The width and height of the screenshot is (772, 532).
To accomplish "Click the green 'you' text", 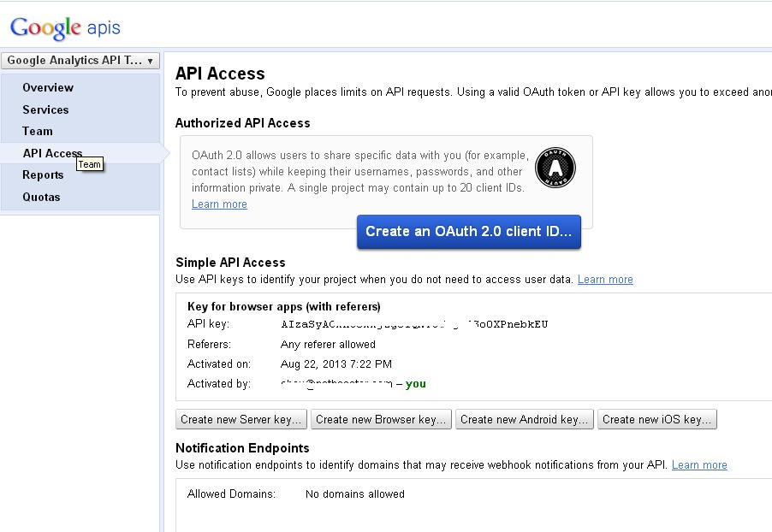I will coord(416,384).
